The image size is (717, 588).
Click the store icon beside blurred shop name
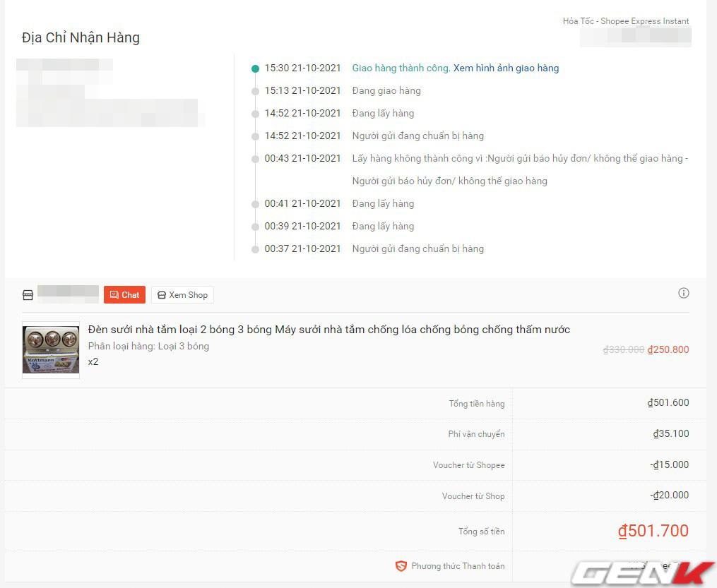(x=28, y=295)
